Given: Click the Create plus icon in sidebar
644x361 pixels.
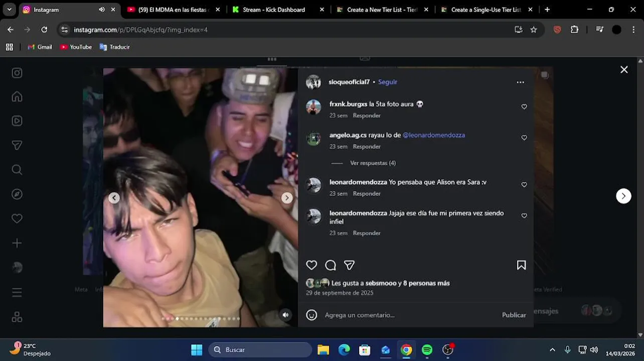Looking at the screenshot, I should tap(17, 243).
